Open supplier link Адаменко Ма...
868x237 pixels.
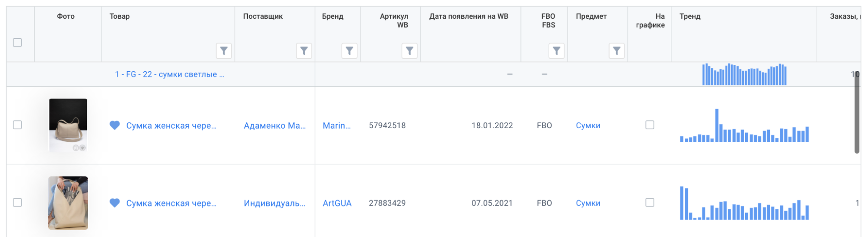274,126
